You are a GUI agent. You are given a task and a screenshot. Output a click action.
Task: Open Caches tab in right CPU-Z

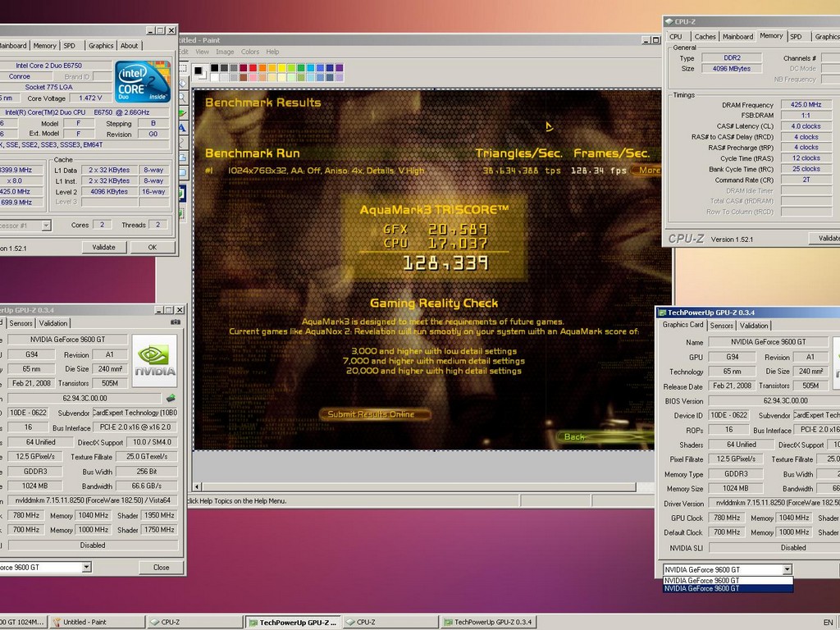pyautogui.click(x=705, y=37)
